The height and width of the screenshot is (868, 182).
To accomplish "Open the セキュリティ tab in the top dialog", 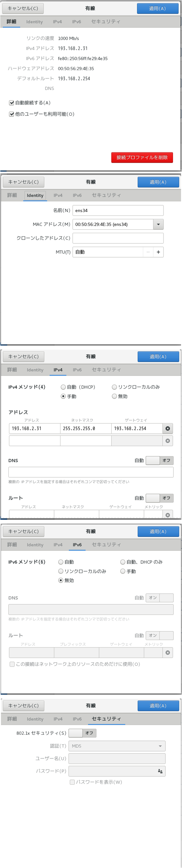I will click(x=106, y=21).
